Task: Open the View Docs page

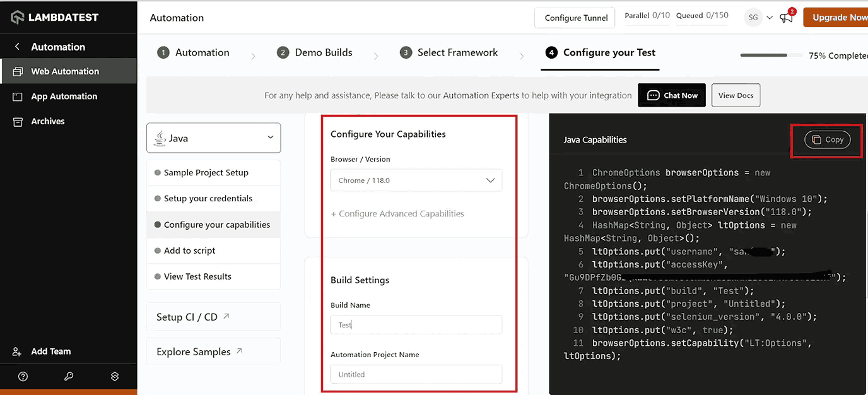Action: [736, 95]
